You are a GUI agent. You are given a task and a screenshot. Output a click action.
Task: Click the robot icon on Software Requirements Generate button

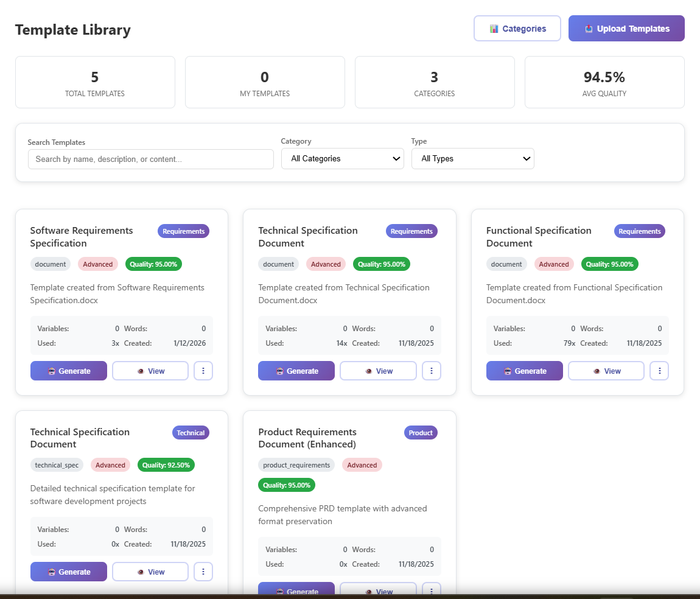(x=52, y=370)
